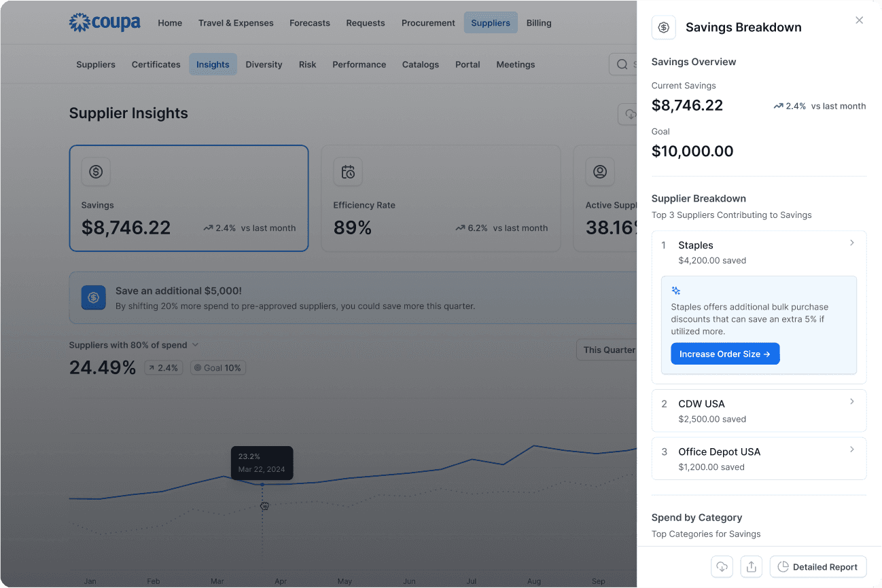Open the This Quarter period dropdown
Image resolution: width=882 pixels, height=588 pixels.
pyautogui.click(x=607, y=350)
